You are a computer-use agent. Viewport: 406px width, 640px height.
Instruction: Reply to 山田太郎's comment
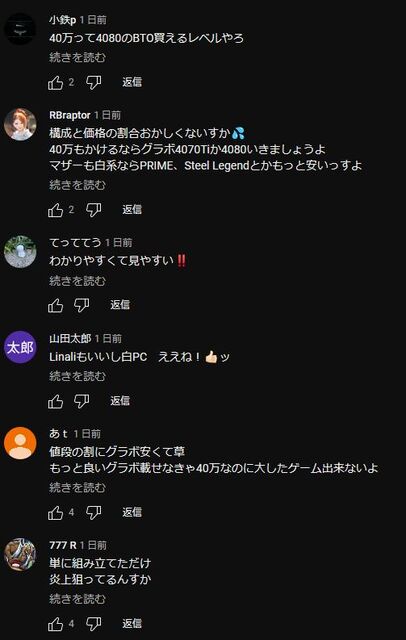[x=120, y=400]
